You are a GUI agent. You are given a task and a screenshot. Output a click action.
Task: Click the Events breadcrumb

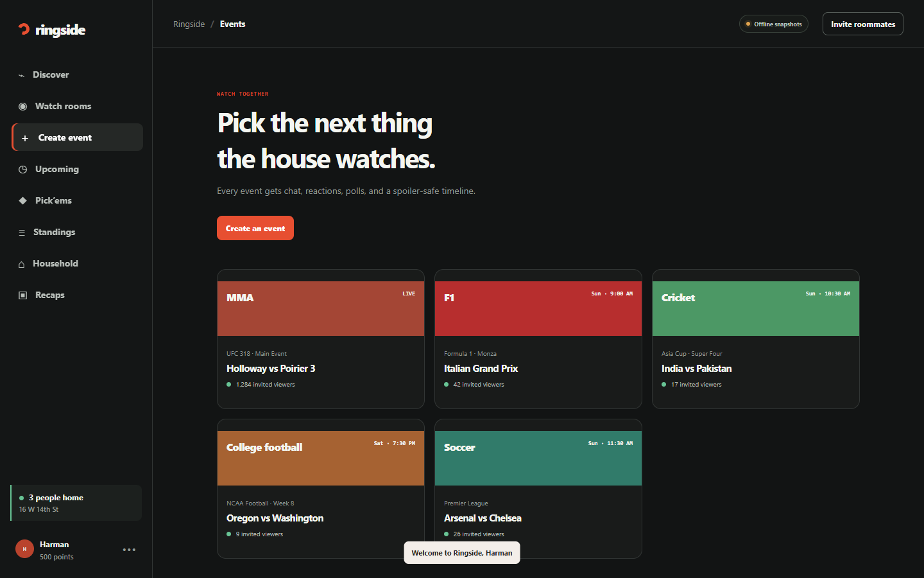[232, 24]
